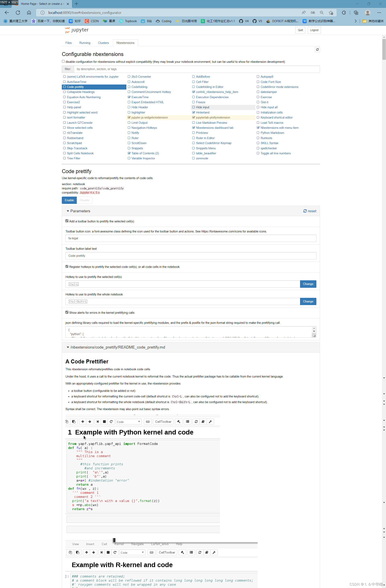
Task: Select the Nbextensions tab
Action: tap(125, 43)
